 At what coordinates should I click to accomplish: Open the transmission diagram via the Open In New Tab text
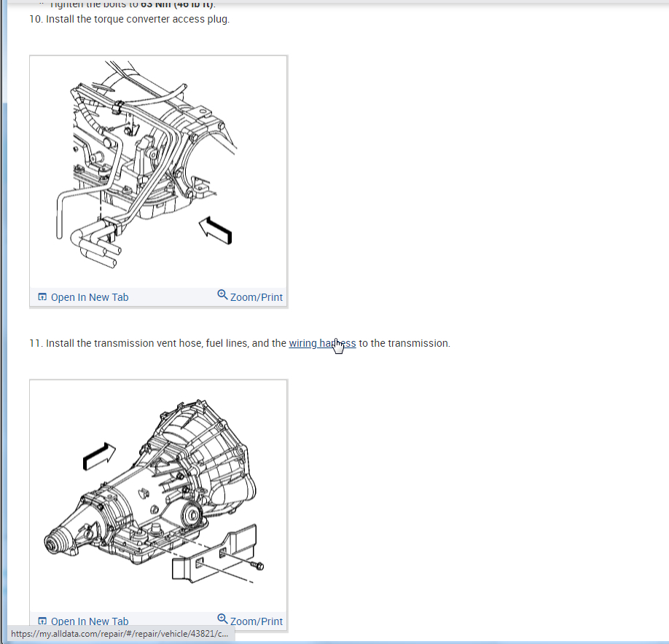(x=90, y=621)
